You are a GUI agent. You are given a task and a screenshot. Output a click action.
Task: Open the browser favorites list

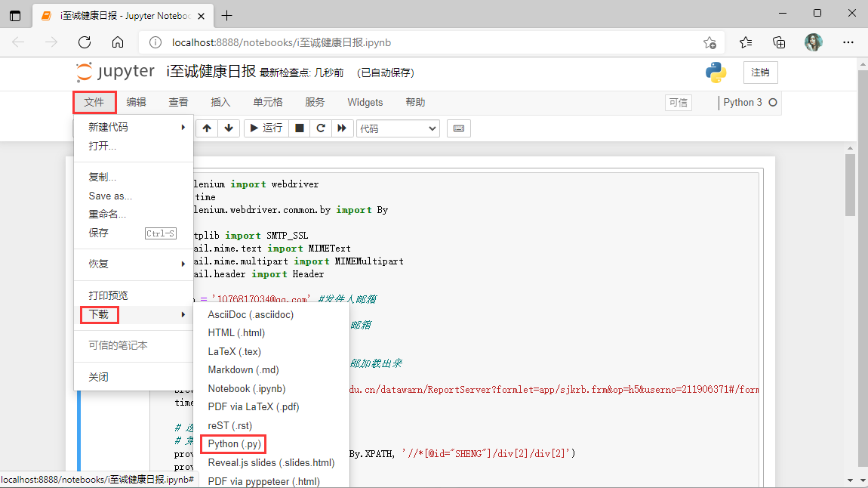pyautogui.click(x=746, y=42)
